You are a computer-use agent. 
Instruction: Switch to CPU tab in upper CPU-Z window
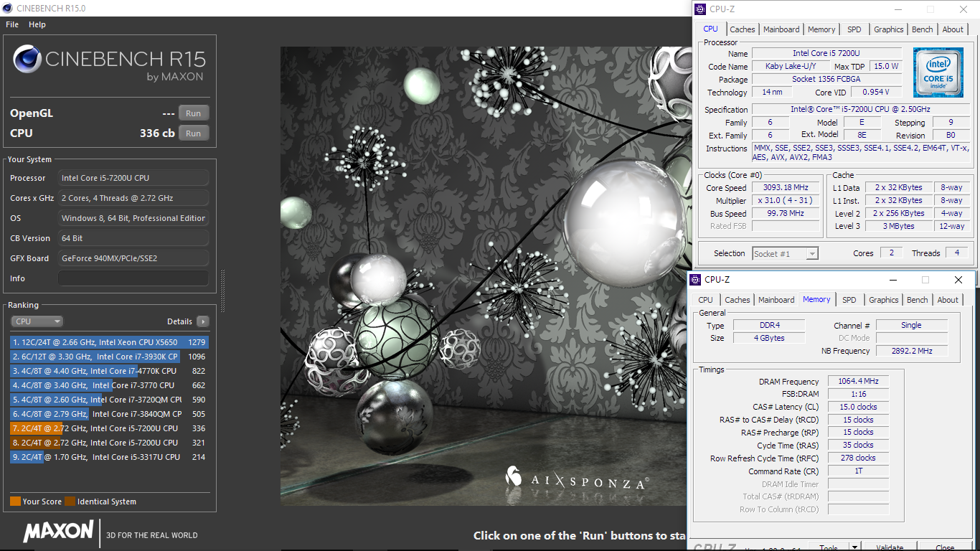coord(710,29)
